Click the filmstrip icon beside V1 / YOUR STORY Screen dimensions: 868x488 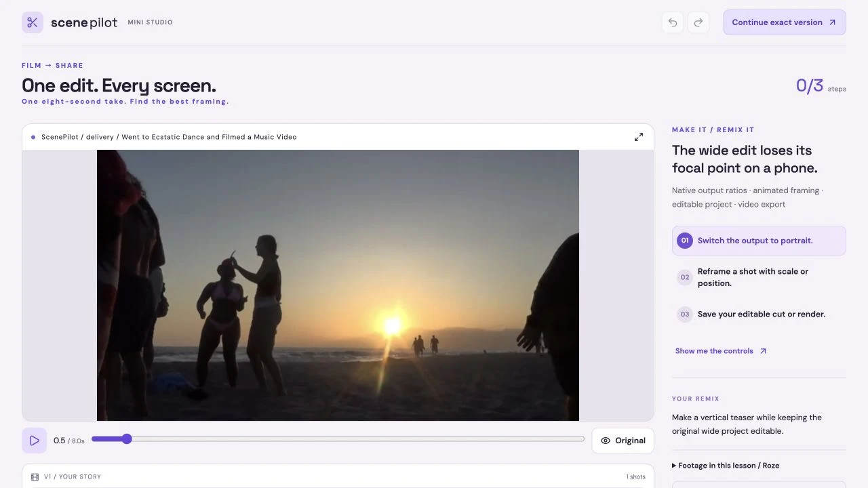[x=35, y=477]
